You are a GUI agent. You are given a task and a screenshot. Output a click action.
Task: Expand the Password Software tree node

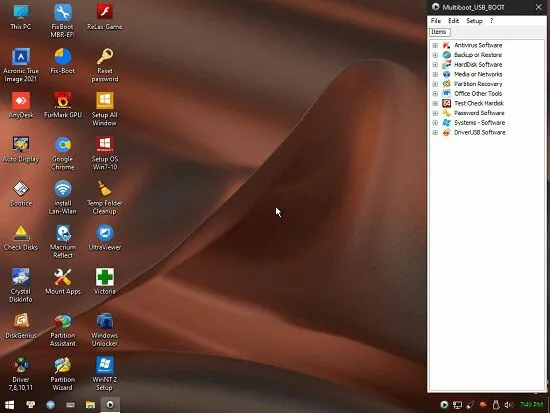[435, 113]
